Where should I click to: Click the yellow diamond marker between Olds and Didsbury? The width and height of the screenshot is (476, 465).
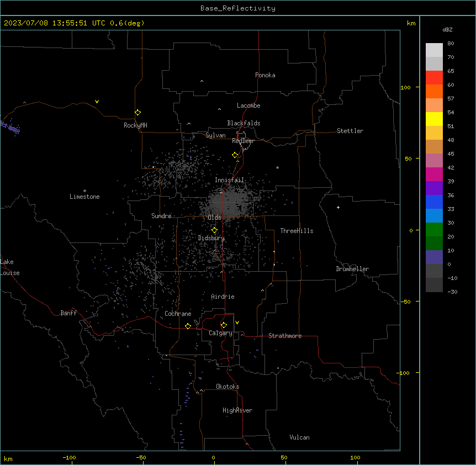215,230
